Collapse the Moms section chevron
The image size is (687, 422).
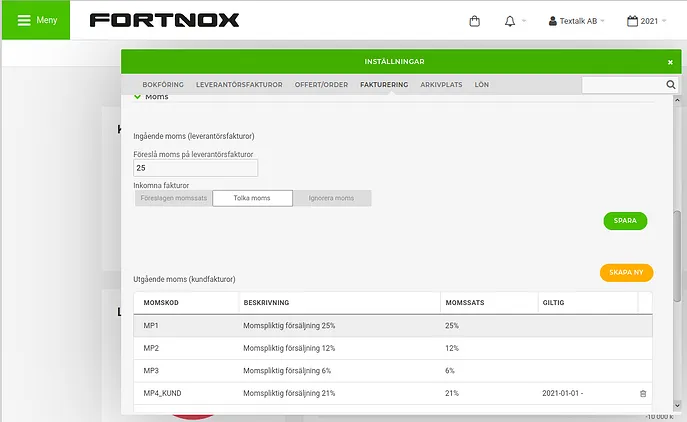pyautogui.click(x=137, y=96)
